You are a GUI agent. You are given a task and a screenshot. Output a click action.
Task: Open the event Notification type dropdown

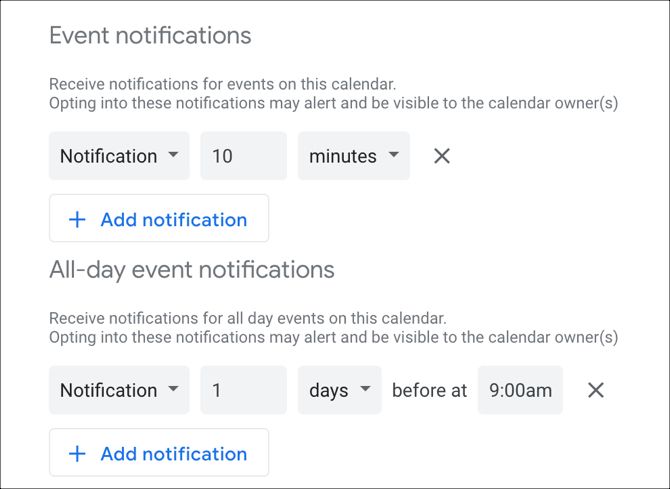click(119, 156)
